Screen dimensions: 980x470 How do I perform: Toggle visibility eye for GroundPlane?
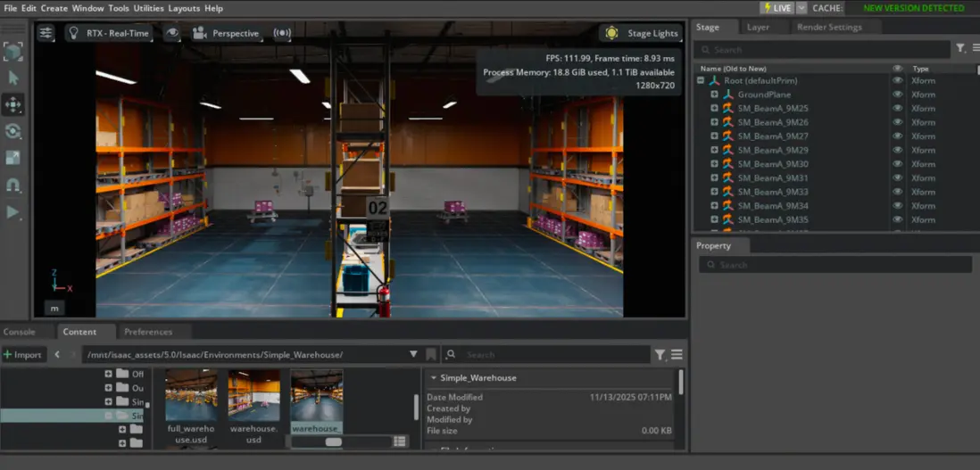[897, 95]
